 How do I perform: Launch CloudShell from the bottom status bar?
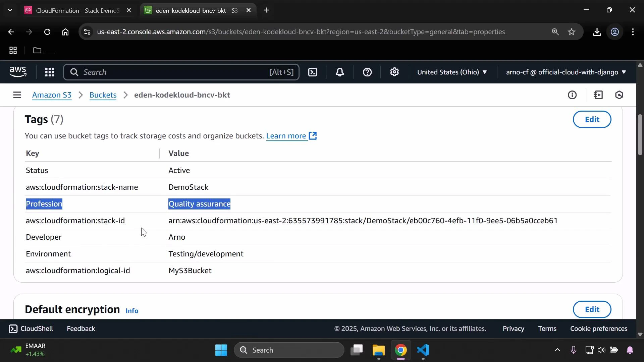pyautogui.click(x=31, y=328)
